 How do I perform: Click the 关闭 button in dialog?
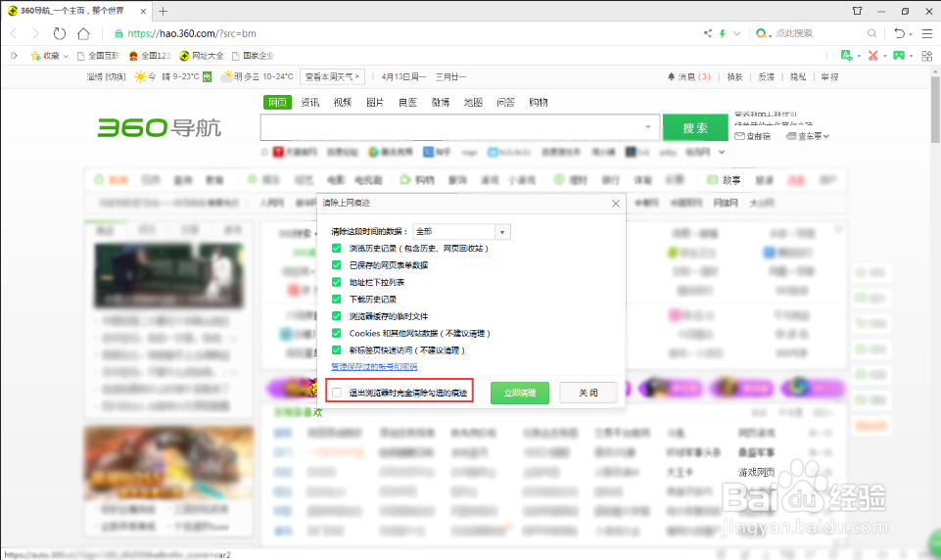[588, 393]
